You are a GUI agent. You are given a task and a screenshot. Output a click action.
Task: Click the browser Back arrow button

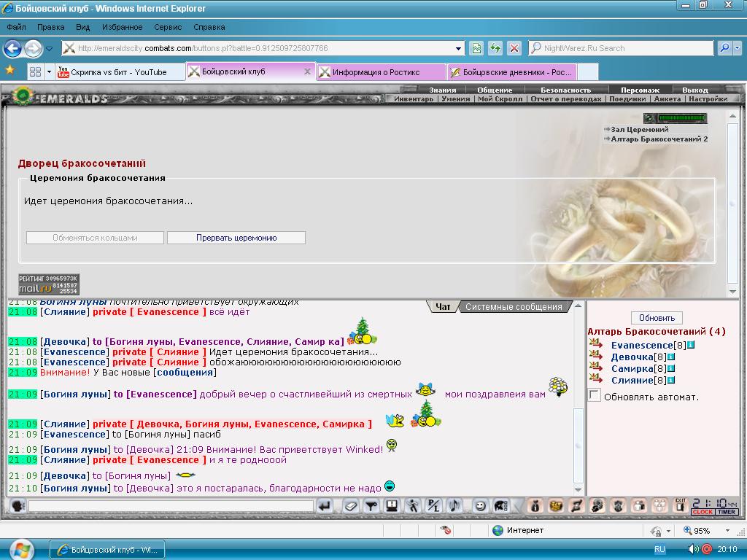click(x=13, y=48)
